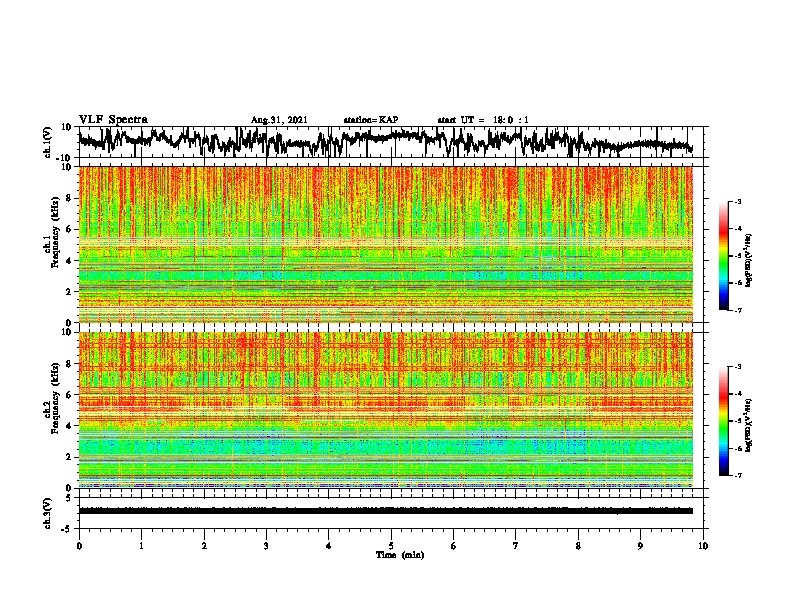Click the date 'Aug.31, 2021' label
This screenshot has width=792, height=612.
(x=279, y=120)
